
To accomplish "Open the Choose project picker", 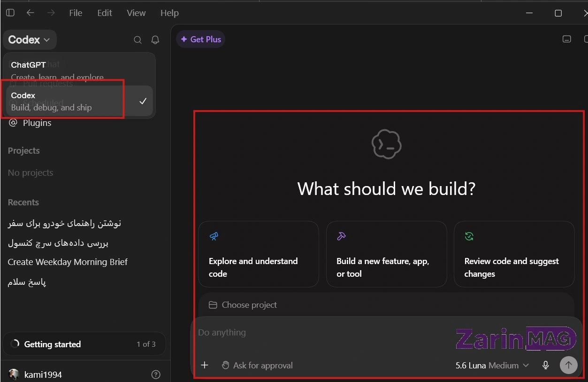I will (243, 305).
